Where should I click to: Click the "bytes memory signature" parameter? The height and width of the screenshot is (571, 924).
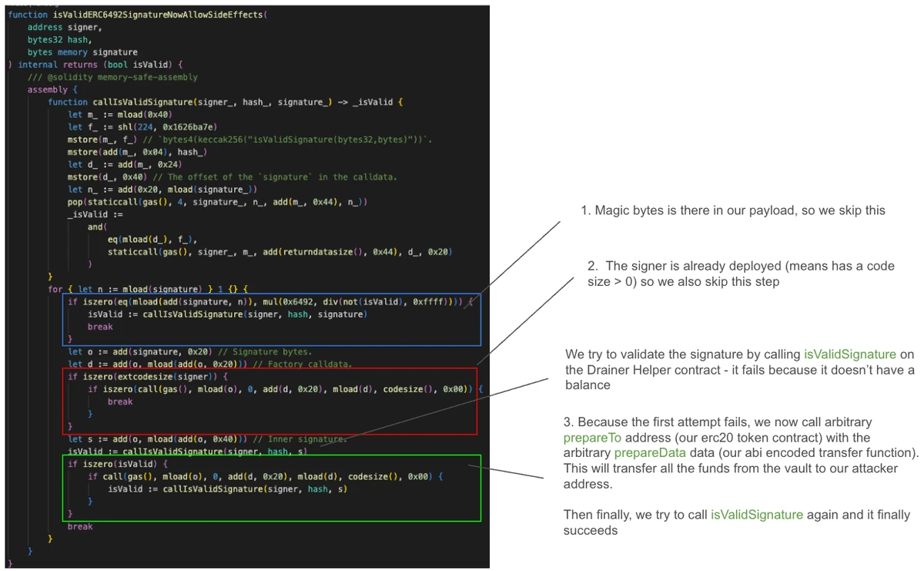click(82, 52)
